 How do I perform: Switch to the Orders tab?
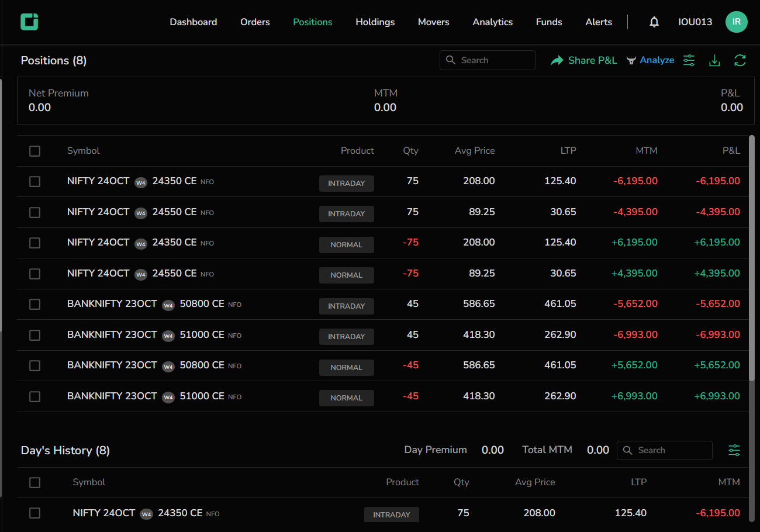pos(255,22)
